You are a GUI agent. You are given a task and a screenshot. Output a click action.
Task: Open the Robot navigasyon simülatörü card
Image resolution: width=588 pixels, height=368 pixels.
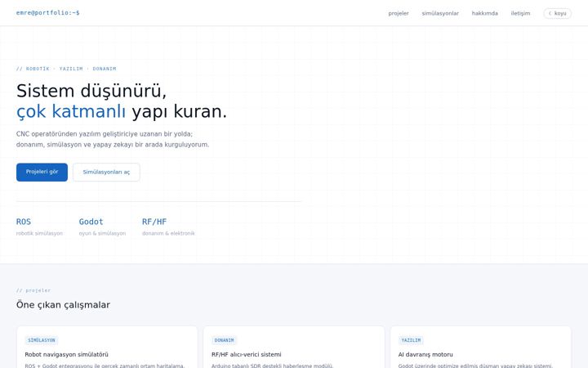(x=107, y=348)
